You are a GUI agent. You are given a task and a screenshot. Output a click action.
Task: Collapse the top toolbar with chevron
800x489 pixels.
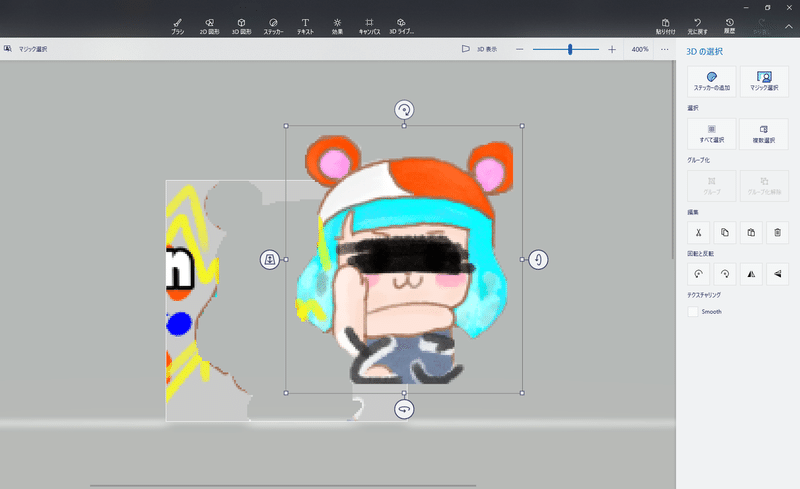788,27
